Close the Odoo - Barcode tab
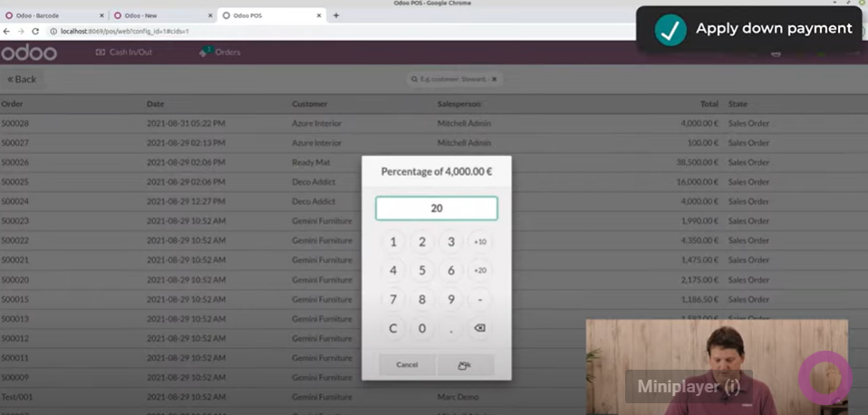 (x=101, y=15)
